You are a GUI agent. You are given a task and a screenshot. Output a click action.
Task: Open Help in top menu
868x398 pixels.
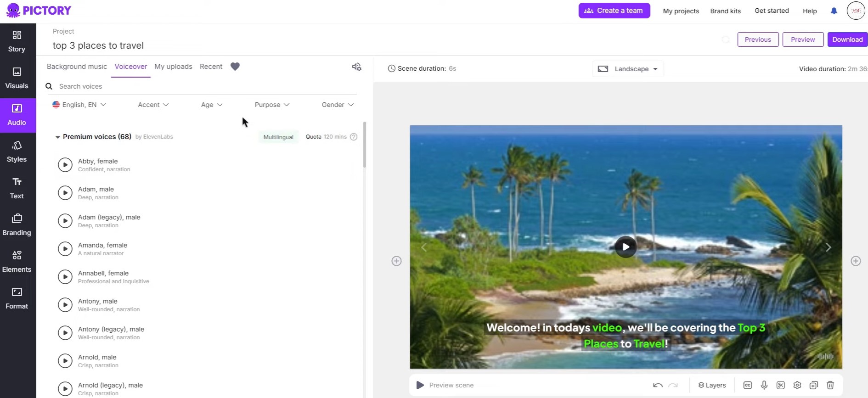(810, 11)
